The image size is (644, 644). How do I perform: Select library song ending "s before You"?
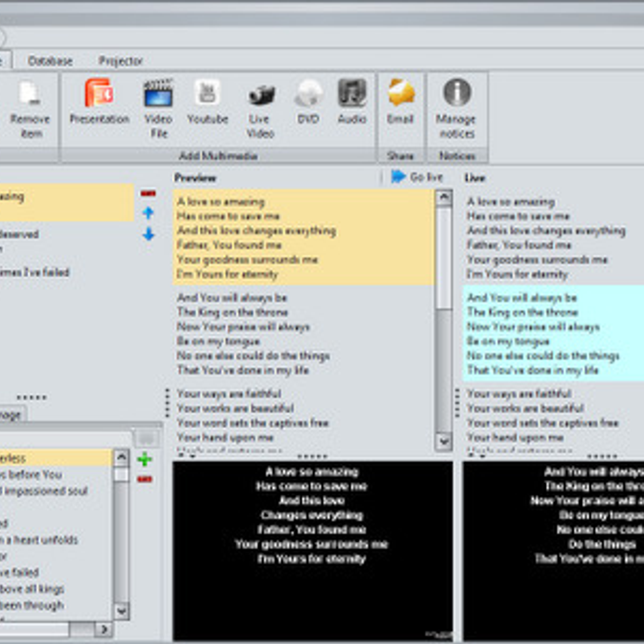[x=31, y=475]
